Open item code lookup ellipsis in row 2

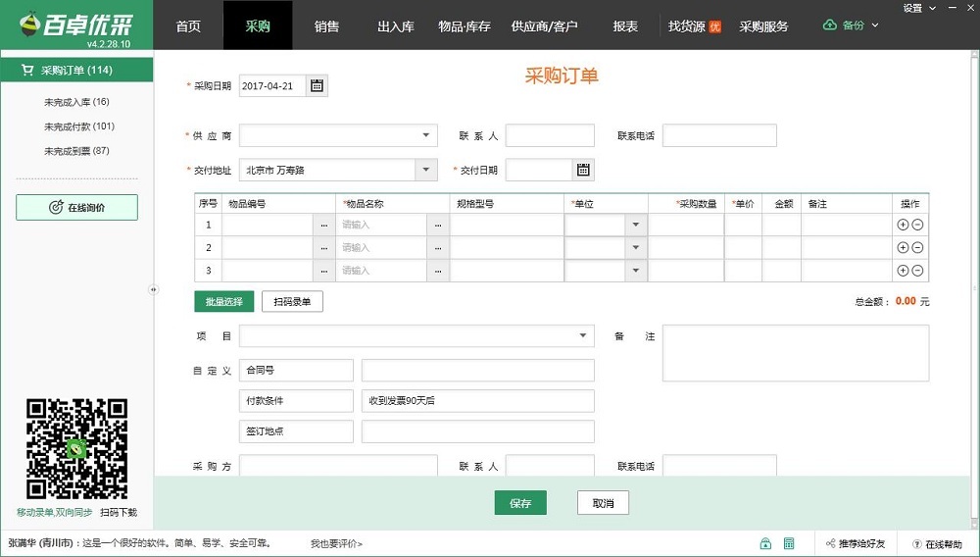(x=323, y=248)
